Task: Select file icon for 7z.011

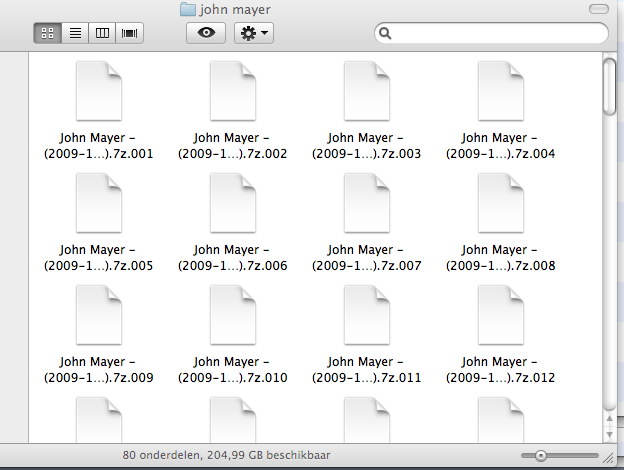Action: click(x=367, y=314)
